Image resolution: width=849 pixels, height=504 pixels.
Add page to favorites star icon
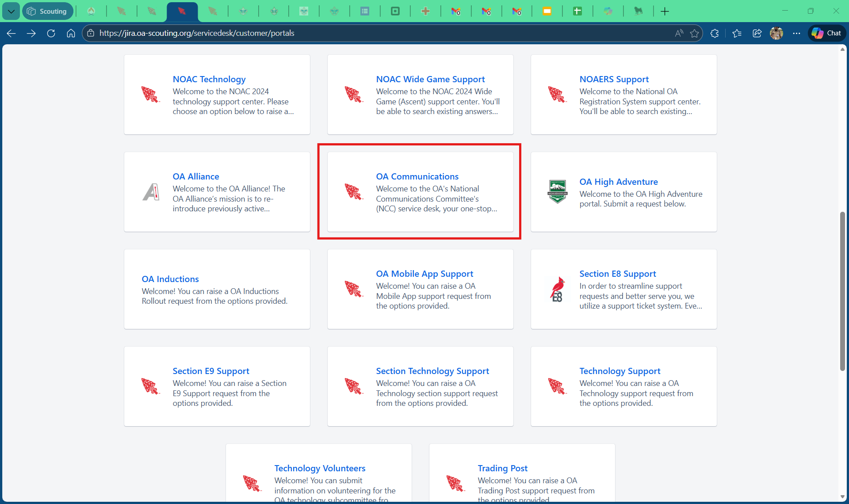click(x=694, y=33)
